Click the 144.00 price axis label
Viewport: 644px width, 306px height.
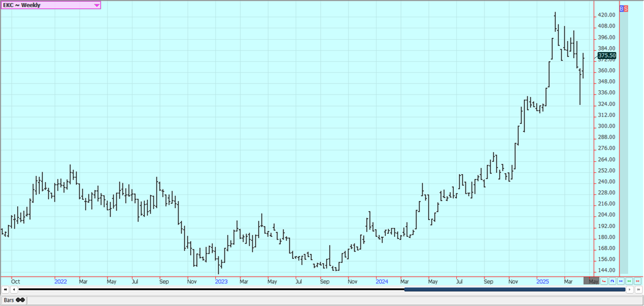(x=607, y=270)
